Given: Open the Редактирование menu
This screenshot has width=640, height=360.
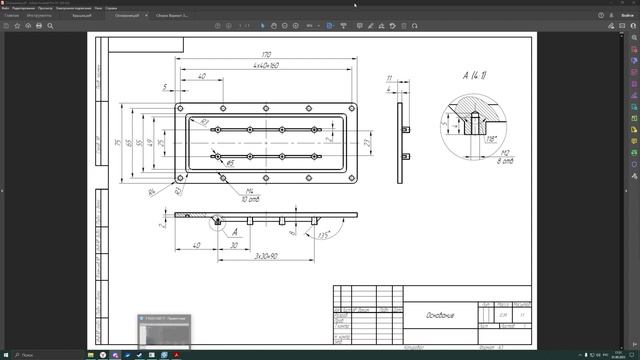Looking at the screenshot, I should click(23, 8).
